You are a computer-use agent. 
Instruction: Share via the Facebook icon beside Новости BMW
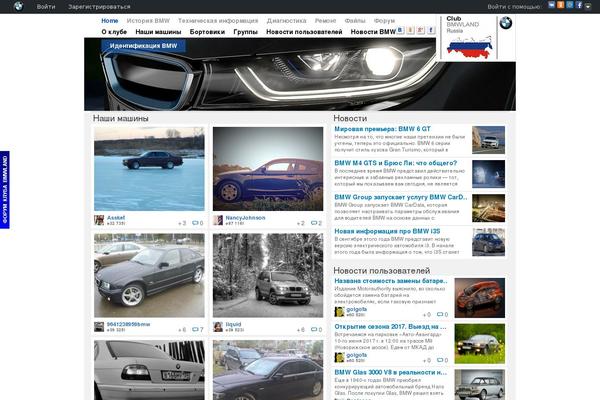[431, 30]
